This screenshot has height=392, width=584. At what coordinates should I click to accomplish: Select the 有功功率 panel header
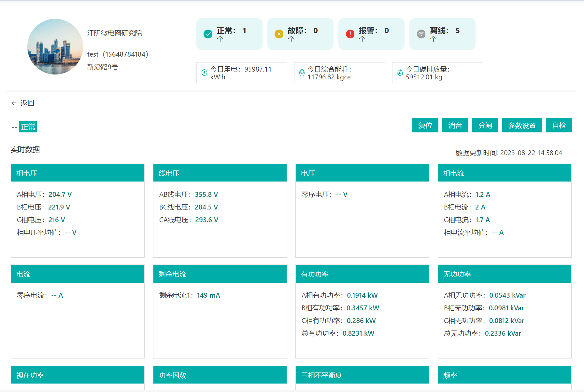coord(362,274)
